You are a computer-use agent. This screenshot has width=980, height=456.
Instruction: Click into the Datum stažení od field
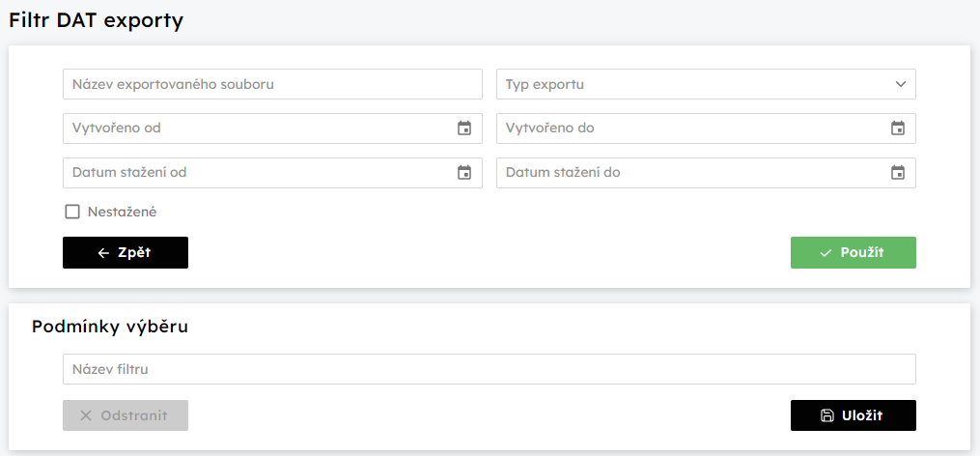point(272,173)
